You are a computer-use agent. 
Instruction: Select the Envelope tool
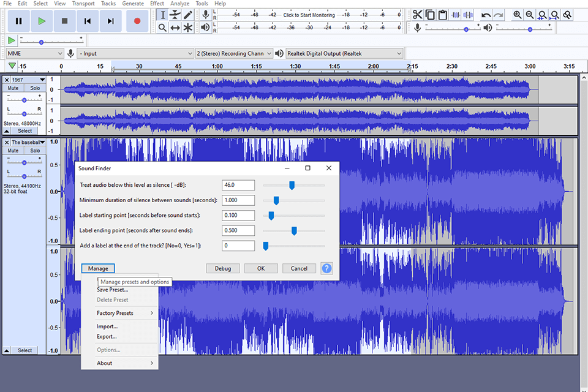click(175, 14)
